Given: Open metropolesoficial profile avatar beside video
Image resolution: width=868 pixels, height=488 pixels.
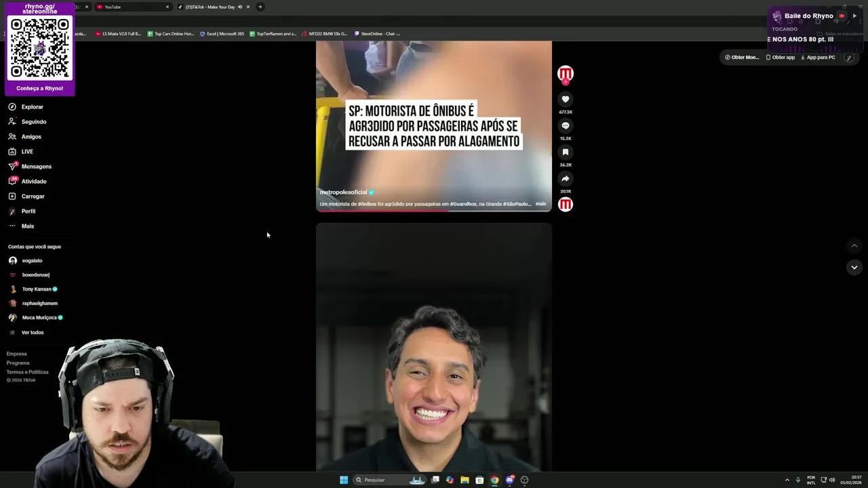Looking at the screenshot, I should [566, 73].
